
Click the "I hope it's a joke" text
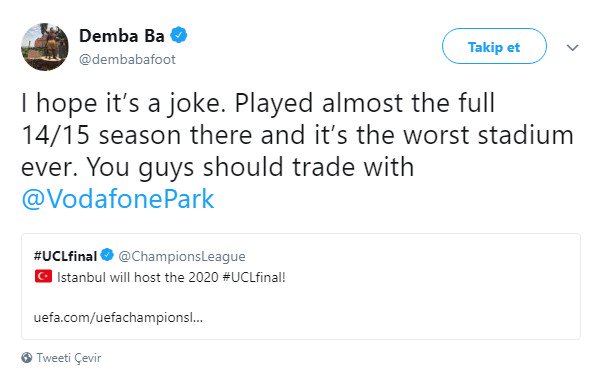pos(123,104)
